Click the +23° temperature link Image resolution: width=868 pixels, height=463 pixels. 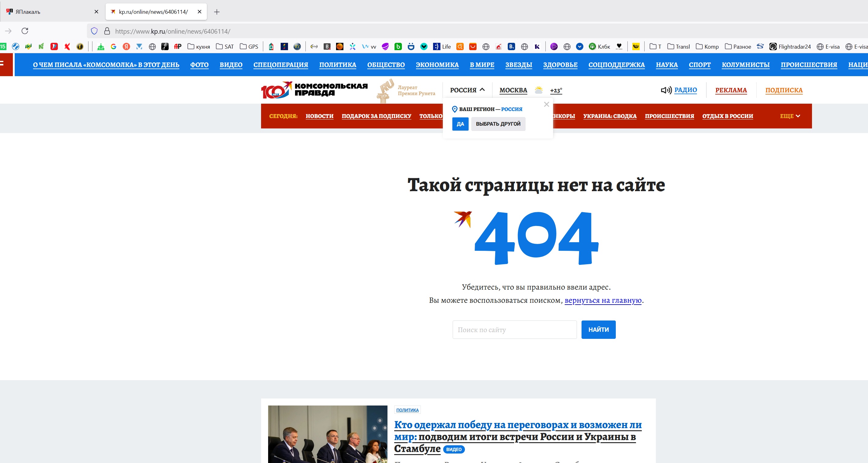pyautogui.click(x=556, y=90)
